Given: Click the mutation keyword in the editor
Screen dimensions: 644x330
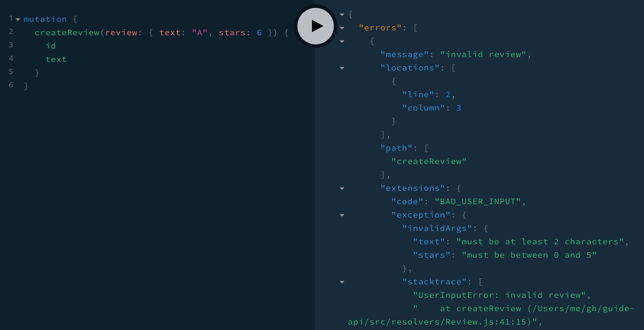Looking at the screenshot, I should 45,19.
